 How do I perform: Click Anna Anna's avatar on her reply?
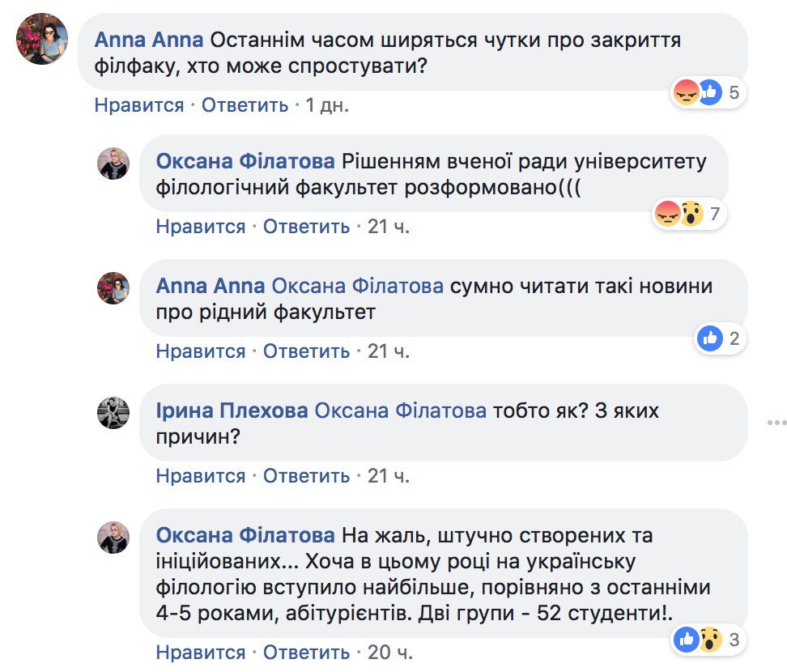click(x=113, y=288)
